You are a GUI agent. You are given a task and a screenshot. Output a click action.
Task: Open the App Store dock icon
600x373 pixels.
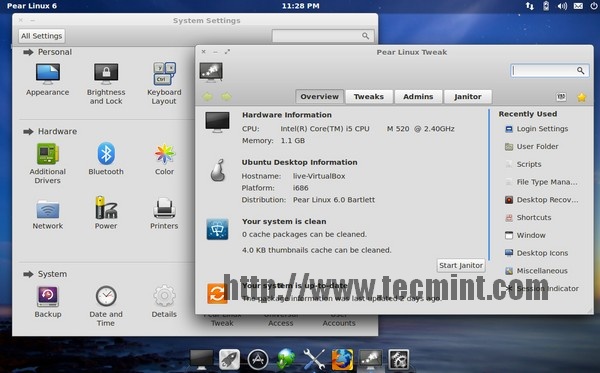(258, 360)
